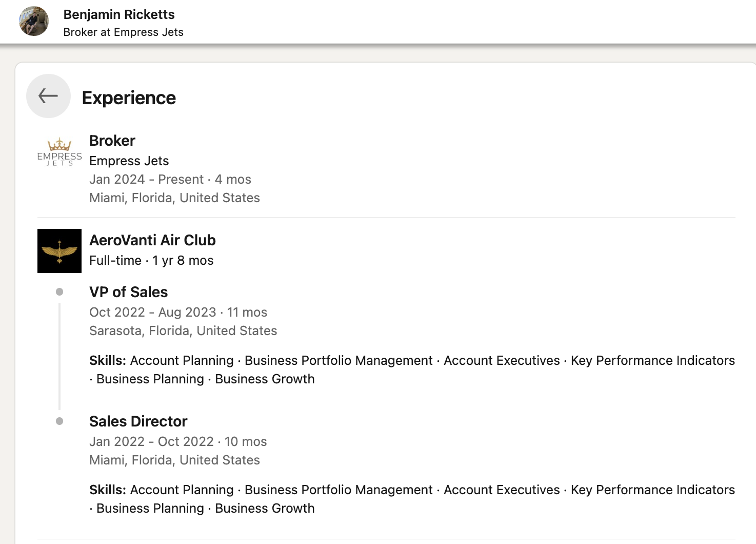Select the Business Growth skill under Sales Director
Viewport: 756px width, 544px height.
[264, 508]
